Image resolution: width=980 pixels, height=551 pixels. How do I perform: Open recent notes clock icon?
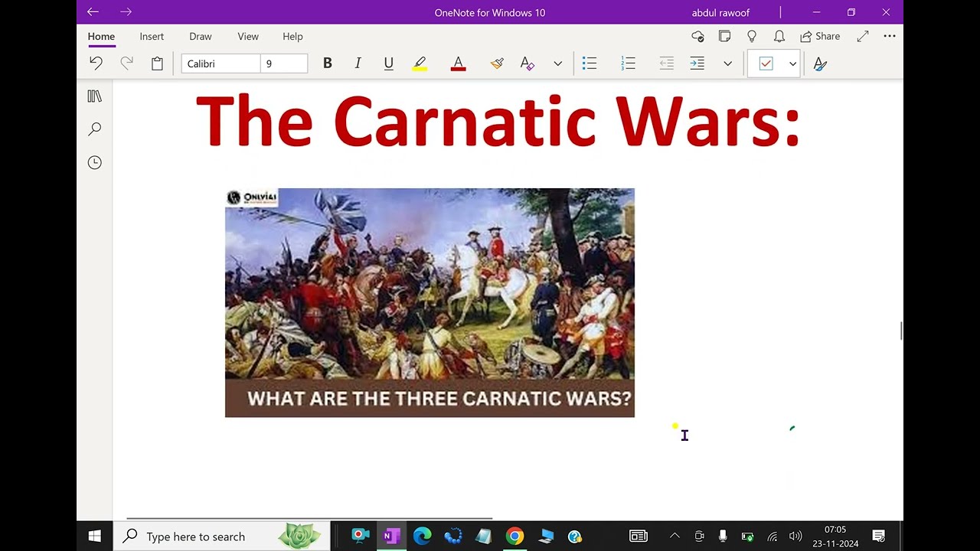coord(94,162)
